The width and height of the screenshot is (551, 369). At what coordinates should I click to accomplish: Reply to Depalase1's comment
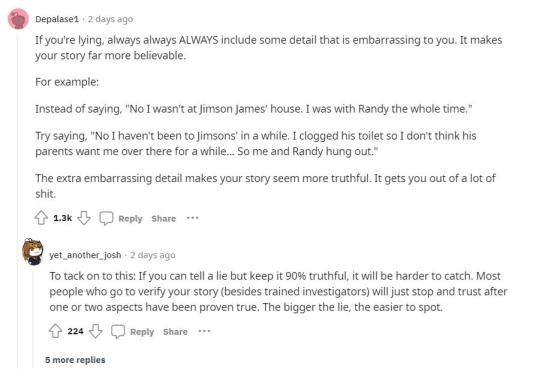click(130, 219)
